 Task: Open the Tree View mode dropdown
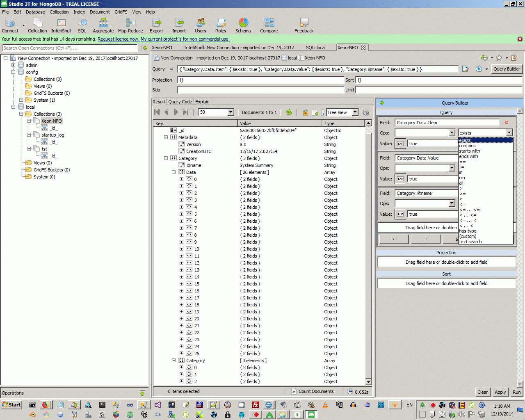tap(355, 112)
